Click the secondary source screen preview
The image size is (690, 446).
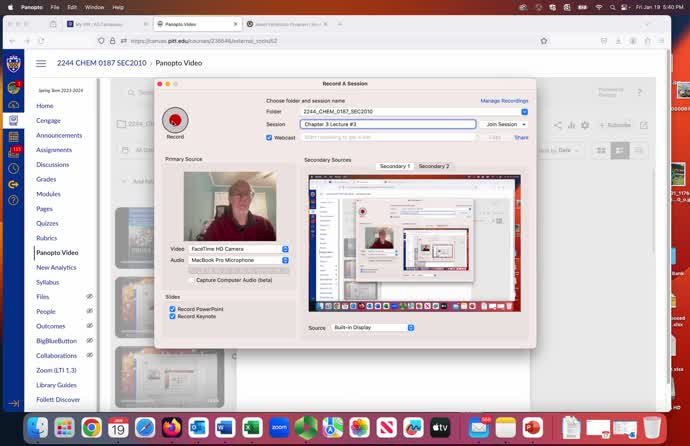(x=415, y=243)
